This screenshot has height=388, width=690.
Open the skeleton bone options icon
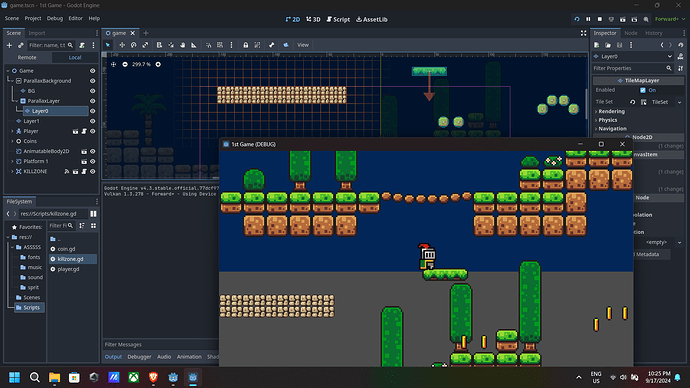272,45
